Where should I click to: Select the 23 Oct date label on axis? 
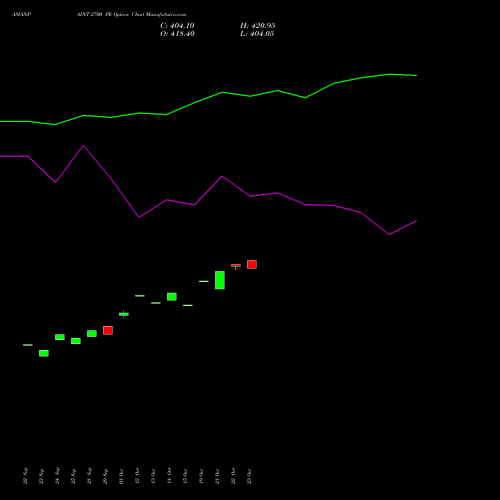[249, 476]
